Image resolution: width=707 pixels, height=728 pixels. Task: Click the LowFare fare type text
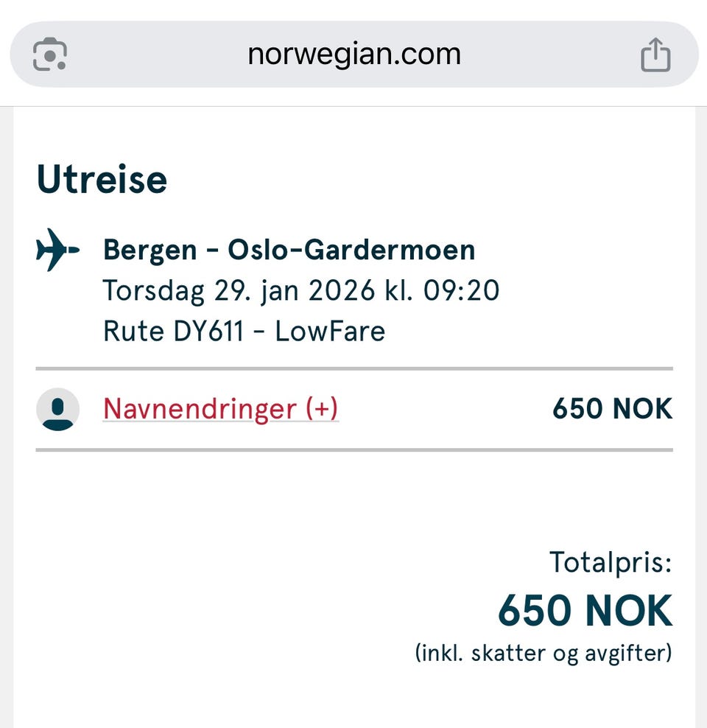tap(330, 331)
